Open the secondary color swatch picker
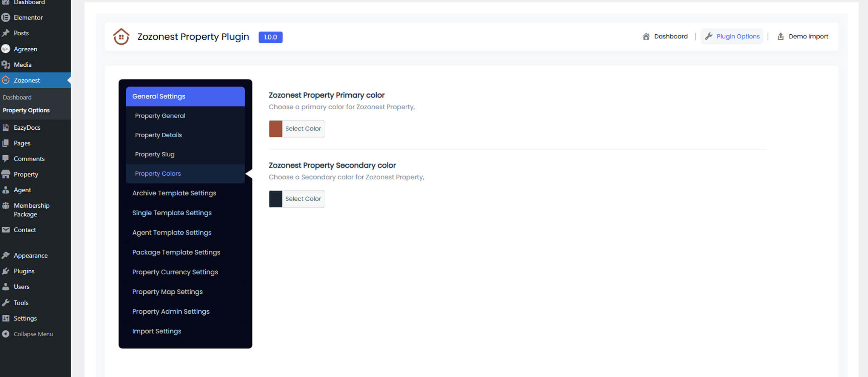The width and height of the screenshot is (868, 377). click(x=275, y=199)
